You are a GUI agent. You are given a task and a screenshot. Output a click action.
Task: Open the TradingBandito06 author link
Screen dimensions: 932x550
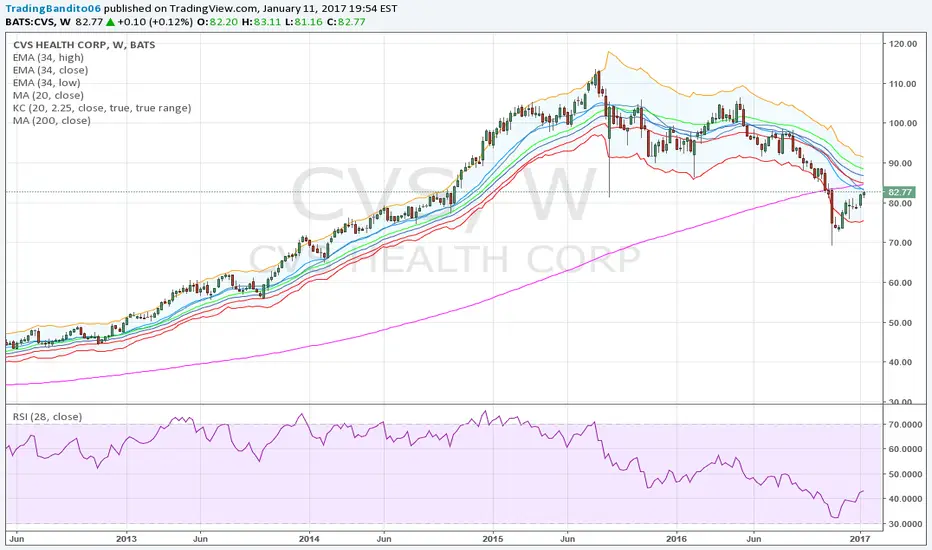[53, 9]
